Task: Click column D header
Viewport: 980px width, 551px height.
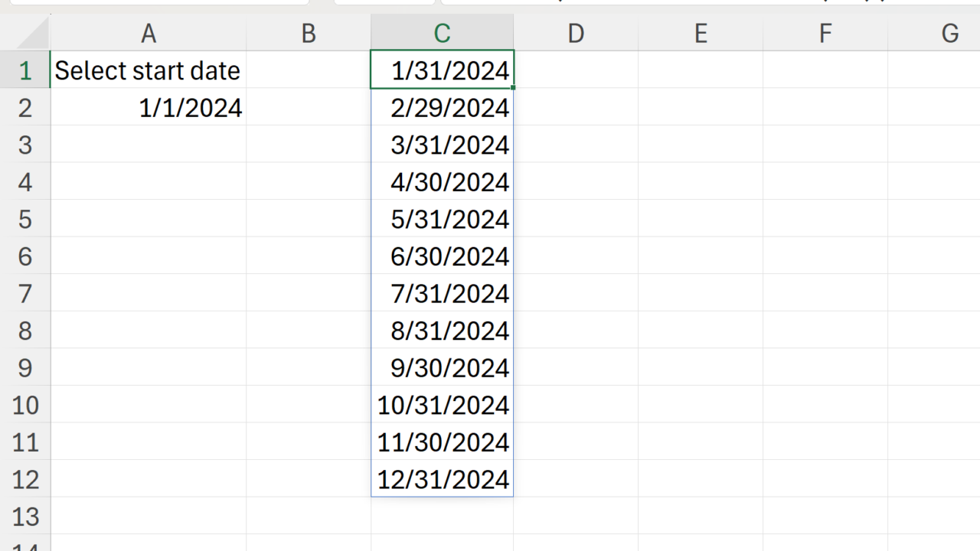Action: click(x=576, y=34)
